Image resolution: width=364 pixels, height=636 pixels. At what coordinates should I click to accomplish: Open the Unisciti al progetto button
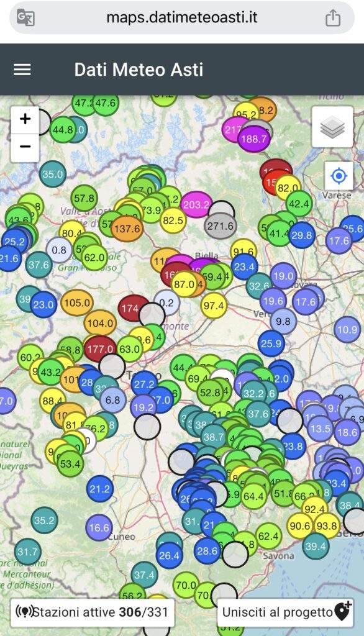[x=286, y=612]
